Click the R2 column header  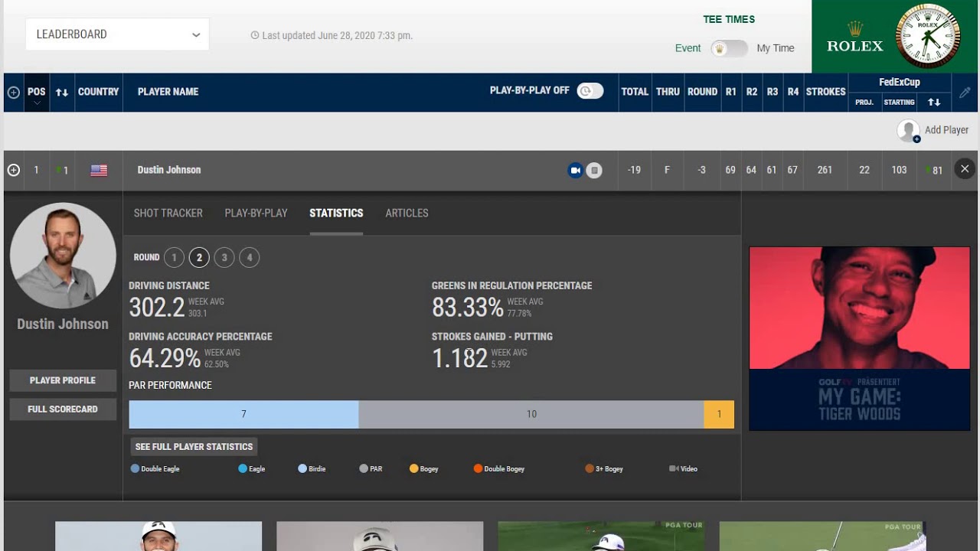(x=752, y=92)
